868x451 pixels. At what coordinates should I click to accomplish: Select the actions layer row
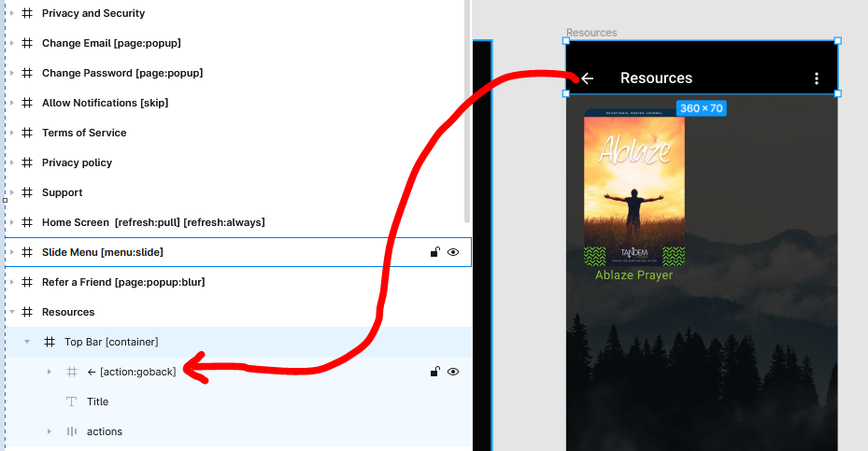(238, 431)
